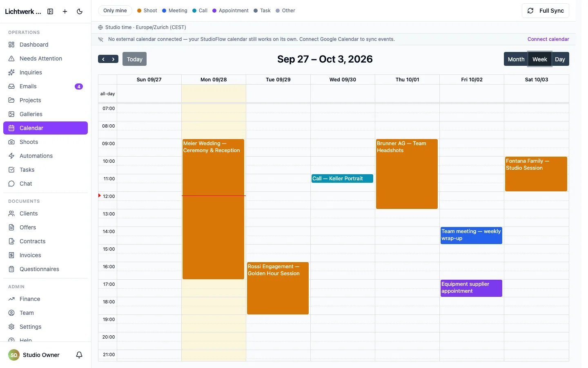The image size is (588, 368).
Task: Switch to Month view
Action: [x=516, y=59]
